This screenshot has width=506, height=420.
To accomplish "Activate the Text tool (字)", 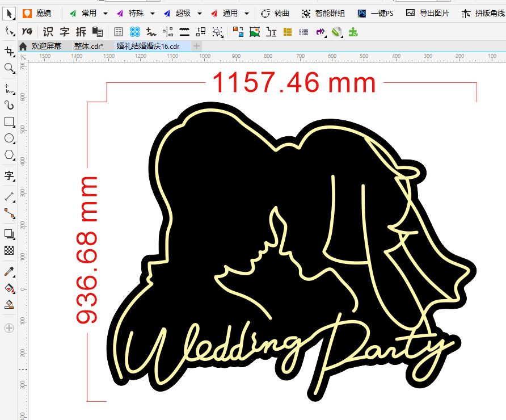I will click(9, 175).
